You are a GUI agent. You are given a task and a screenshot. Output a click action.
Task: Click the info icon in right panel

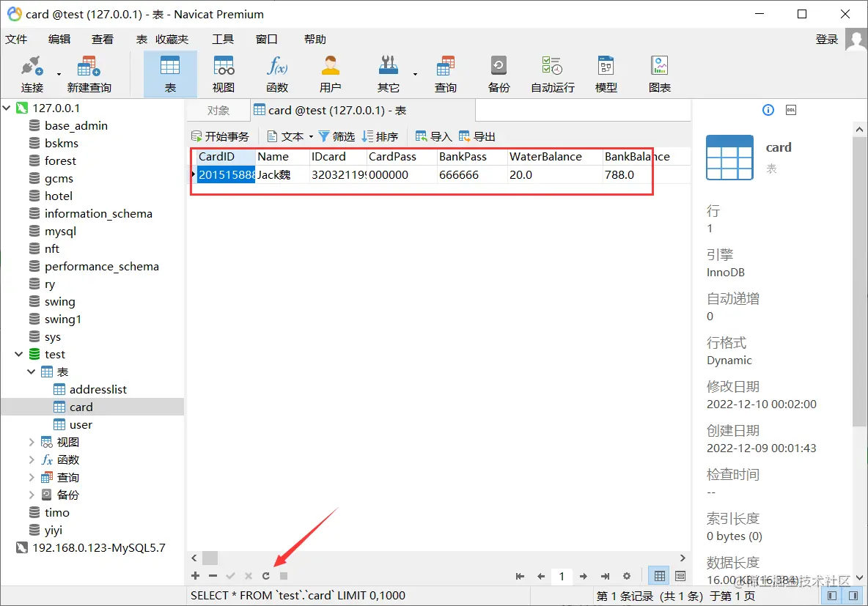(768, 110)
